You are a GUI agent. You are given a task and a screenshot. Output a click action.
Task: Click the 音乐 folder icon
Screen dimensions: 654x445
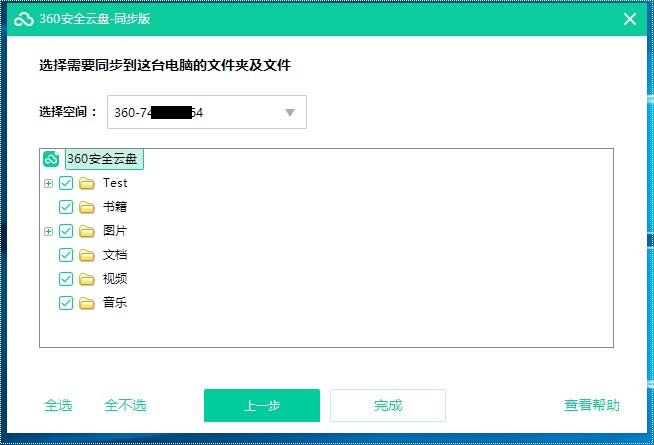pyautogui.click(x=87, y=303)
